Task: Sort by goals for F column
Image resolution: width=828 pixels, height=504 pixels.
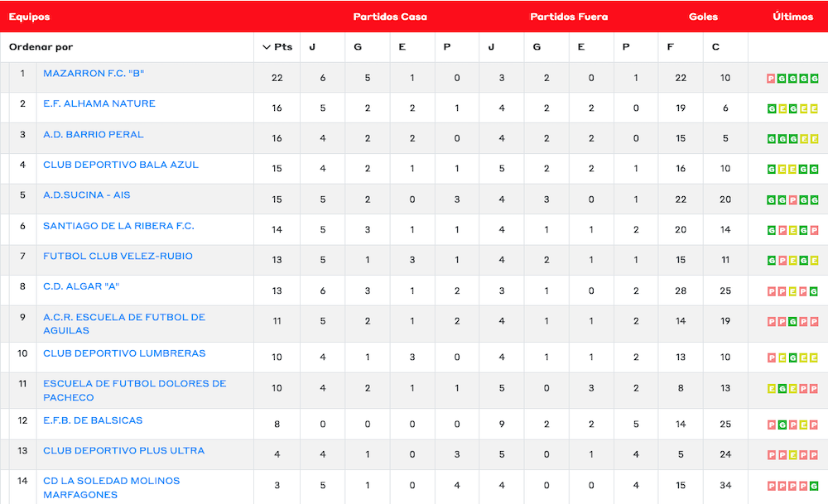Action: click(x=671, y=47)
